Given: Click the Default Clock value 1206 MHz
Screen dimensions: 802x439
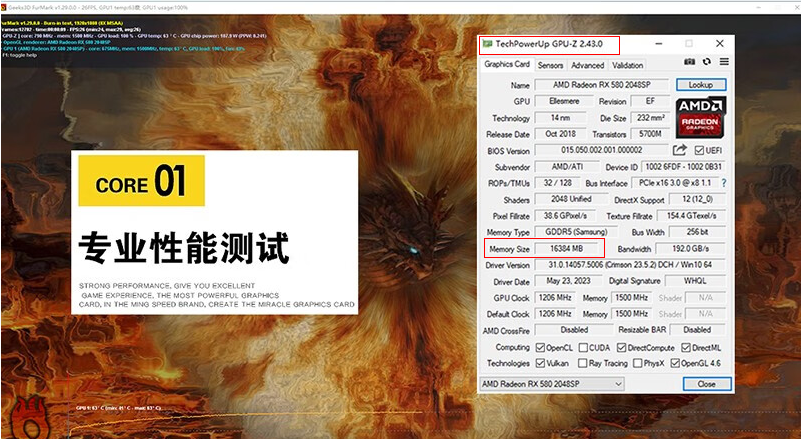Looking at the screenshot, I should click(555, 314).
